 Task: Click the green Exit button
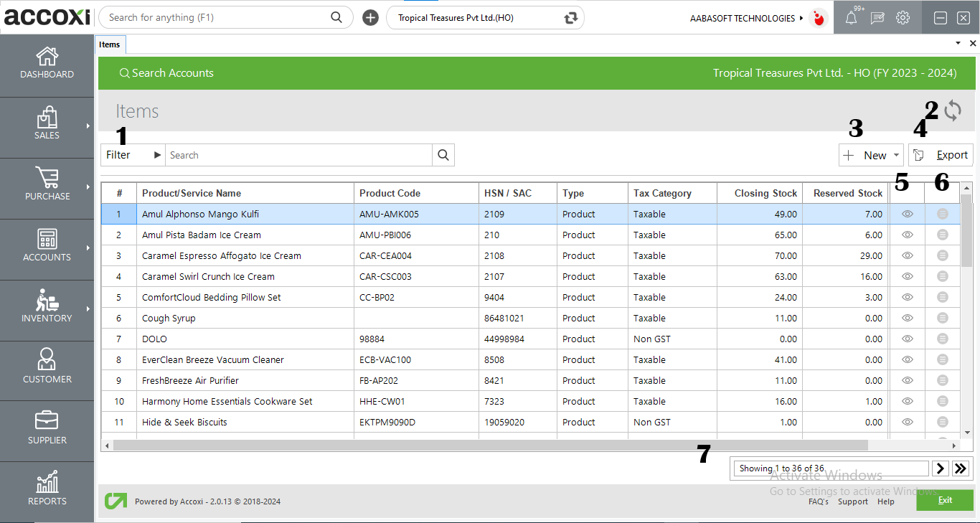pyautogui.click(x=945, y=500)
